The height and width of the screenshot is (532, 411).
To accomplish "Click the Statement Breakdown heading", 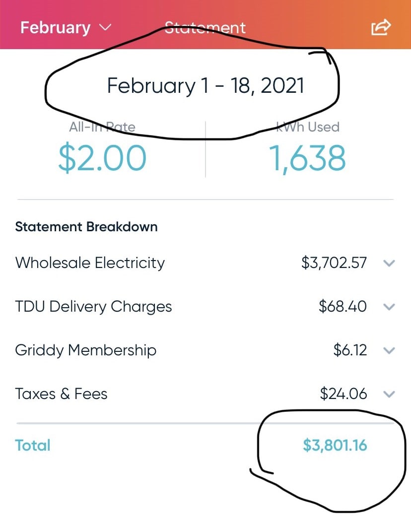I will (x=86, y=227).
